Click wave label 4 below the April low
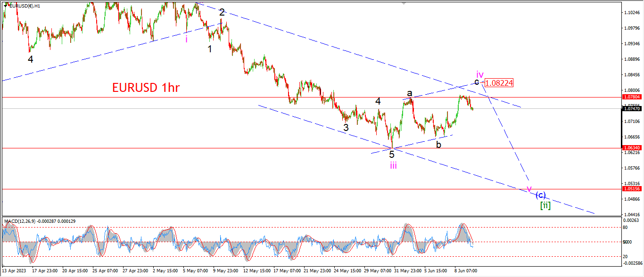The image size is (644, 277). tap(30, 59)
